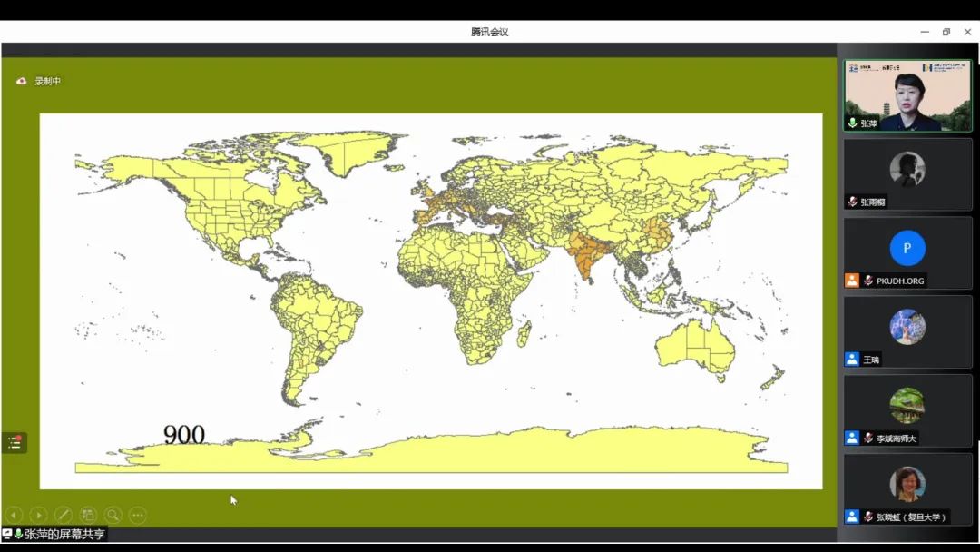Click the magnifier zoom icon in the slideshow
The image size is (980, 552).
pos(113,515)
